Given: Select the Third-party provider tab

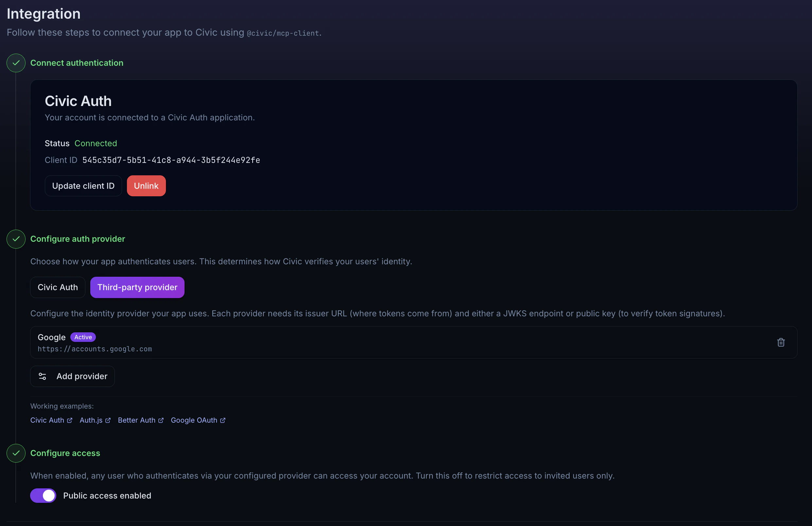Looking at the screenshot, I should [x=137, y=287].
